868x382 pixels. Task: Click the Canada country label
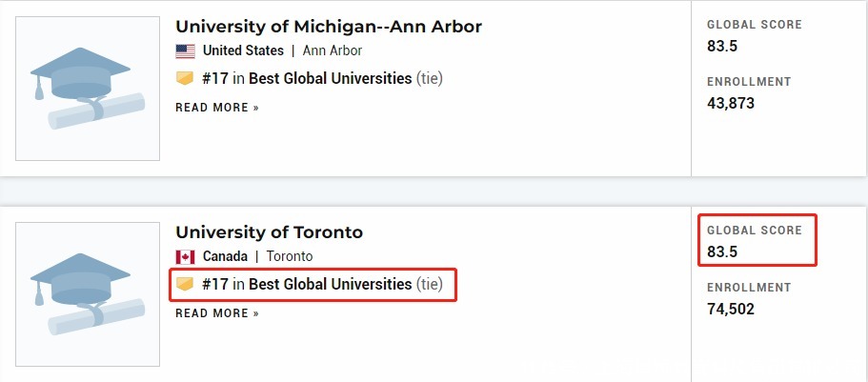pos(225,256)
